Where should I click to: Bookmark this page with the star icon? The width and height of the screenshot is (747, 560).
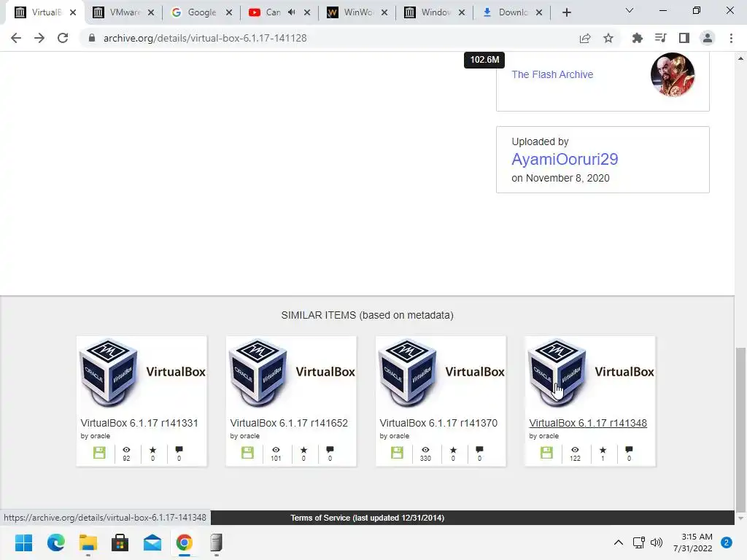608,38
